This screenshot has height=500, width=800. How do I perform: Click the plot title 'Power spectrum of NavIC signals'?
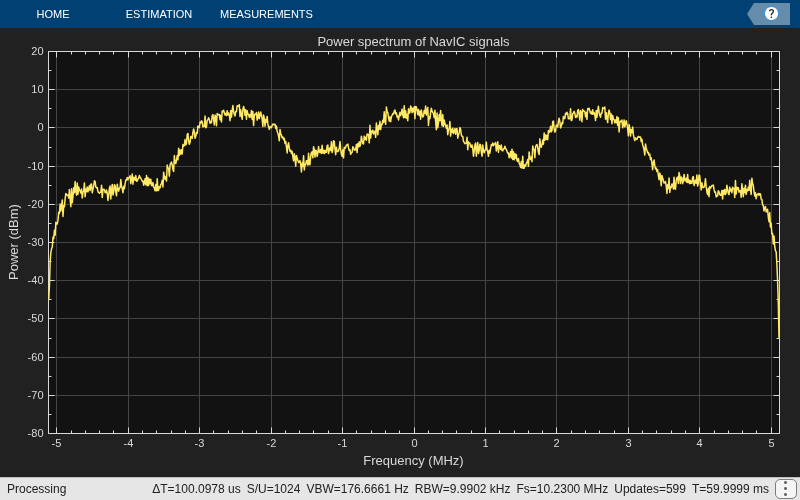413,42
